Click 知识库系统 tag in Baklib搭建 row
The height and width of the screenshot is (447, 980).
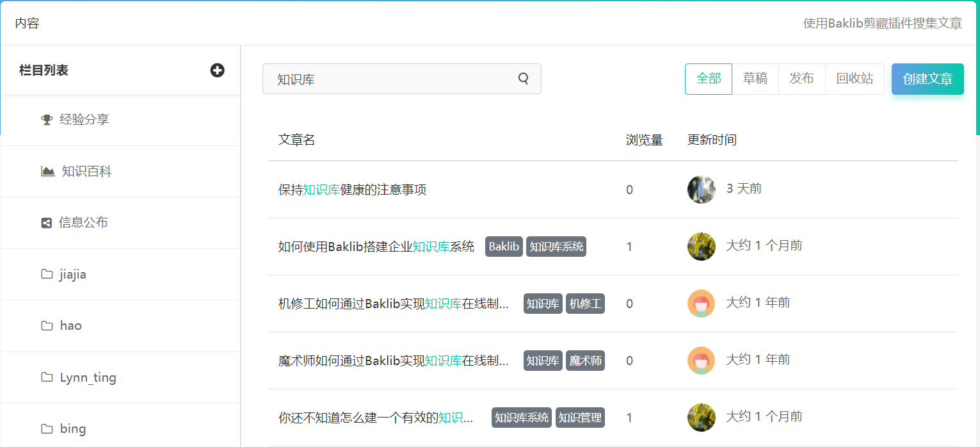click(x=556, y=247)
